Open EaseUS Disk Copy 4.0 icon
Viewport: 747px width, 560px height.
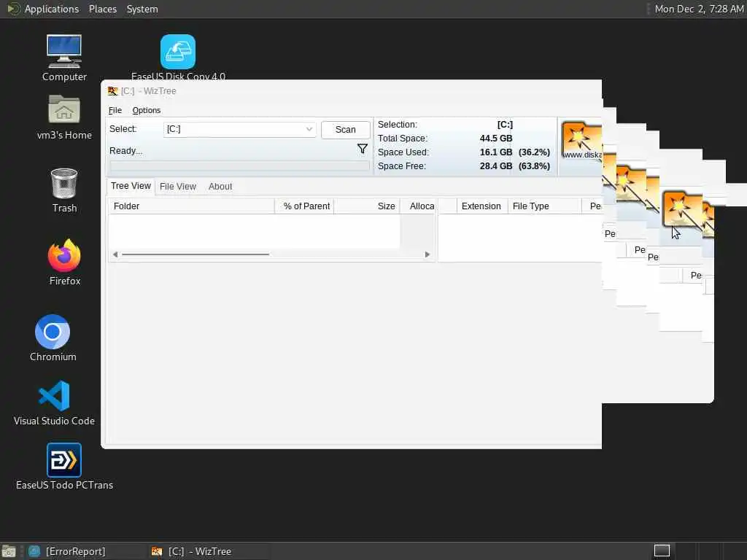178,58
